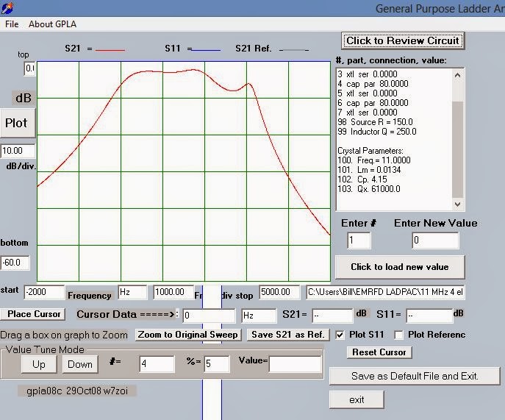Viewport: 505px width, 420px height.
Task: Click the large Plot button
Action: click(16, 123)
